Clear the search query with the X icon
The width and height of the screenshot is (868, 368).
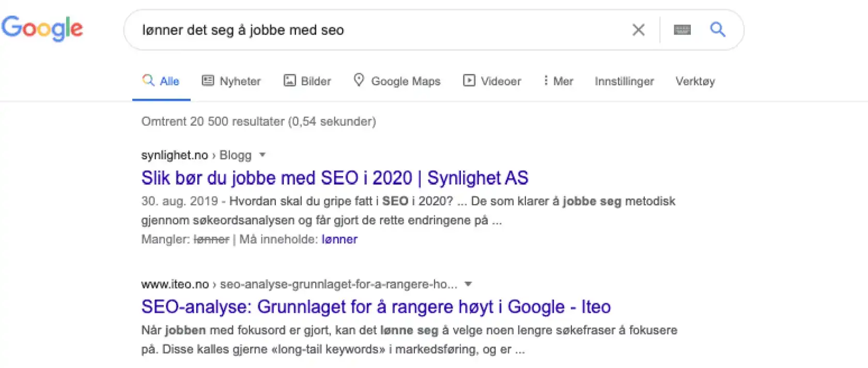639,30
